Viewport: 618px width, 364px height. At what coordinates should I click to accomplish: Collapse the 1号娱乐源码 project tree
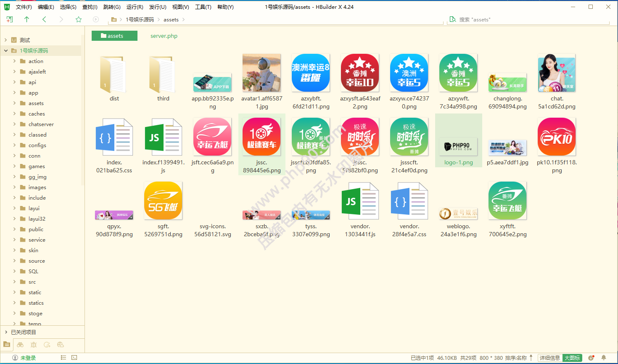[x=6, y=50]
